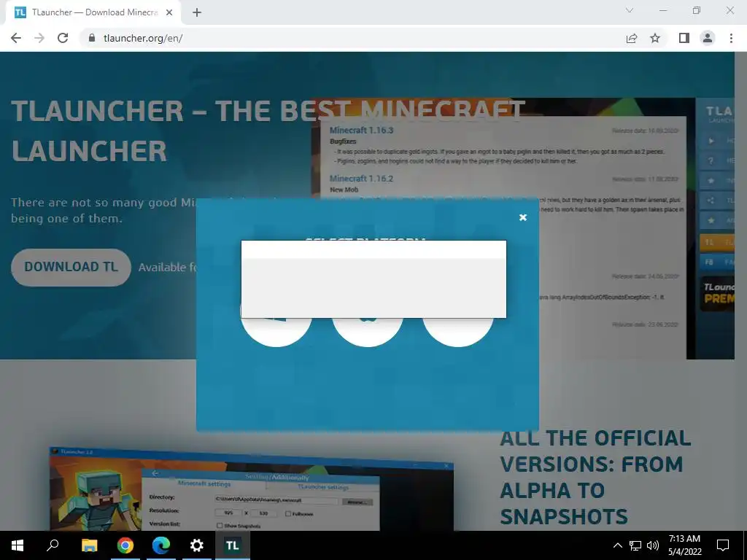This screenshot has width=747, height=560.
Task: Open the TL app in the taskbar
Action: click(x=233, y=545)
